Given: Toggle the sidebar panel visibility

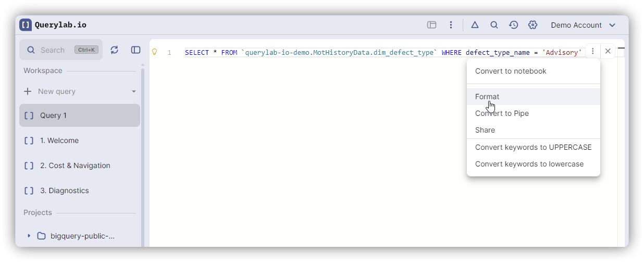Looking at the screenshot, I should pos(135,50).
